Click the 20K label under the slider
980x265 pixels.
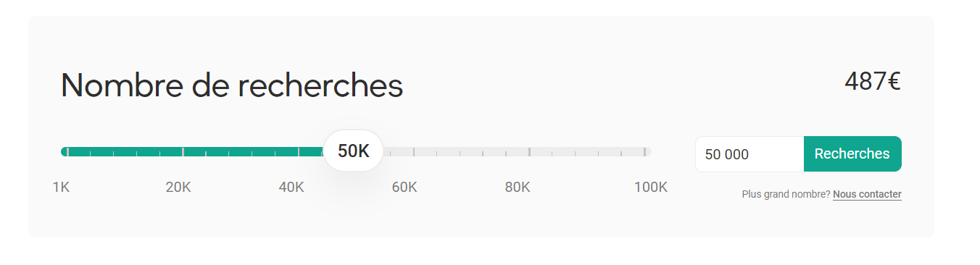pos(178,188)
